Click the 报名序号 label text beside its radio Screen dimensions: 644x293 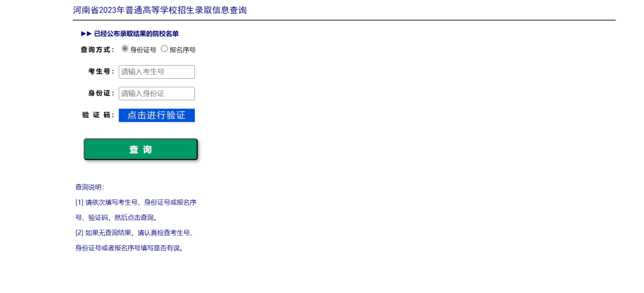tap(182, 50)
